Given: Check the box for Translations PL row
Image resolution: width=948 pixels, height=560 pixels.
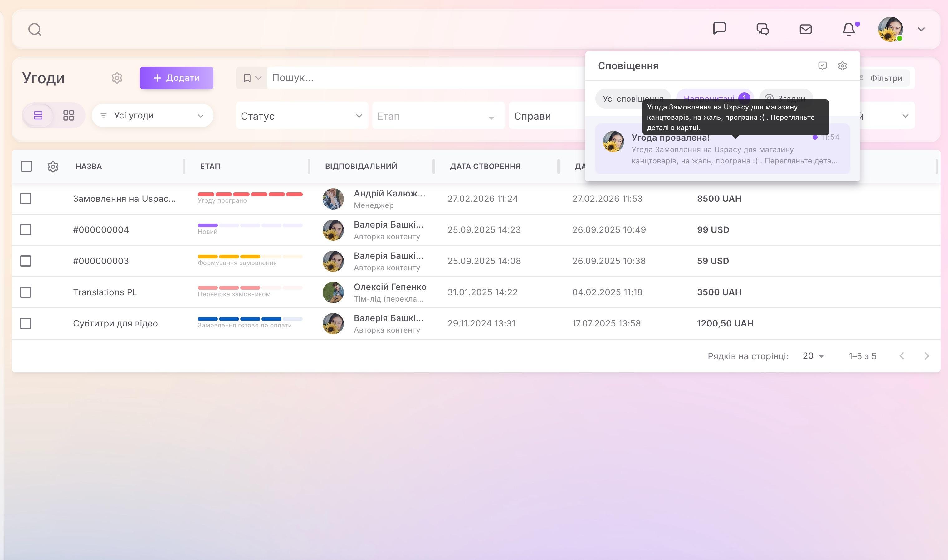Looking at the screenshot, I should click(26, 292).
